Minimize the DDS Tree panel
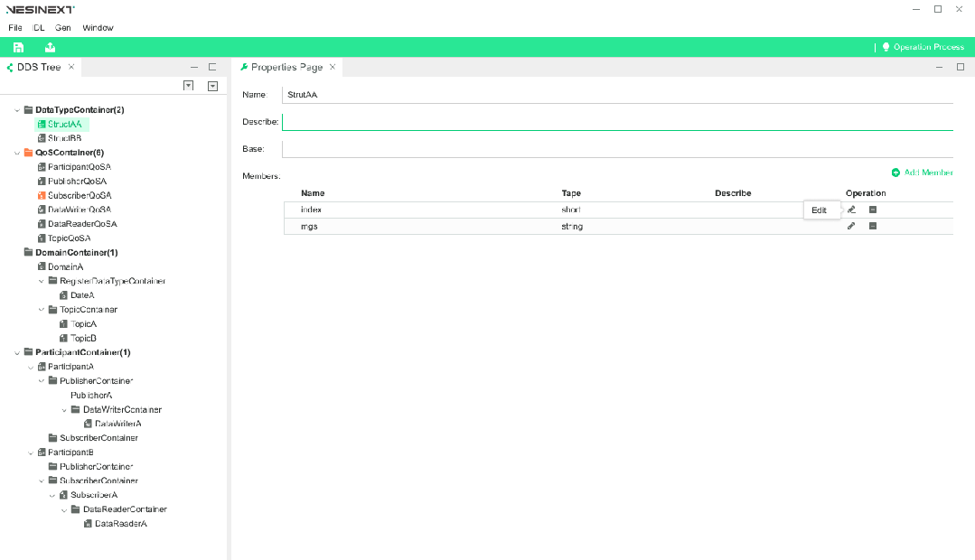The width and height of the screenshot is (975, 560). 193,67
